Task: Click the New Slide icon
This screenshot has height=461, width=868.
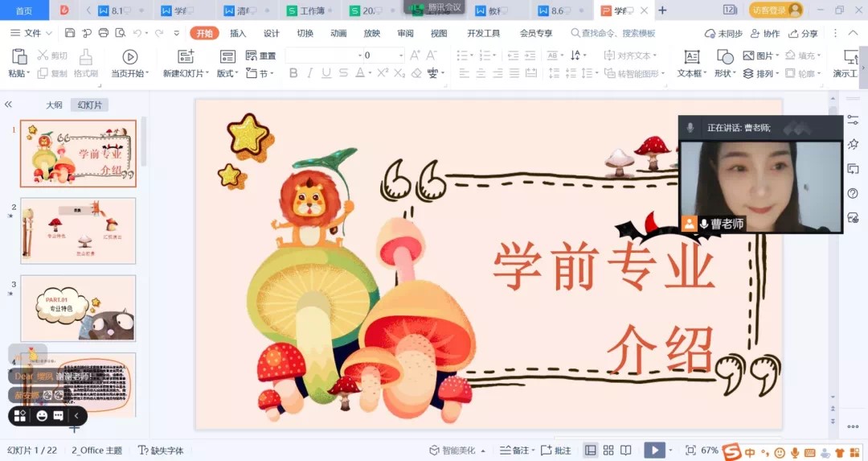Action: tap(186, 57)
